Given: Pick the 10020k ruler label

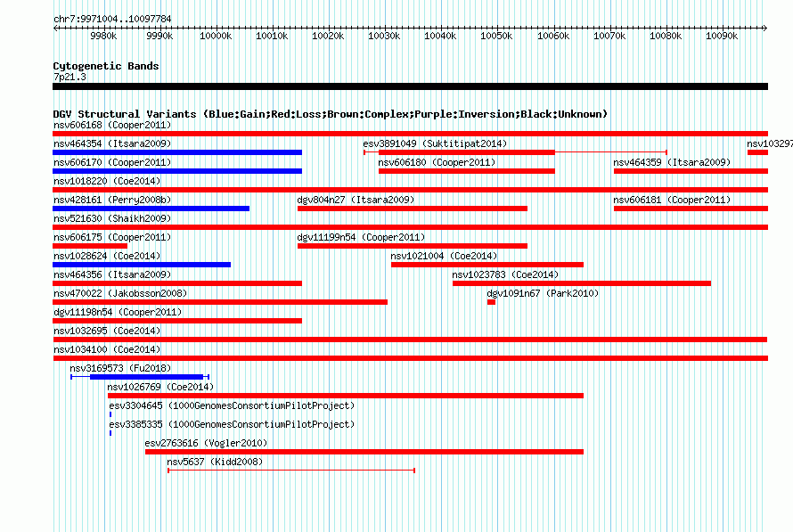Looking at the screenshot, I should (x=328, y=36).
